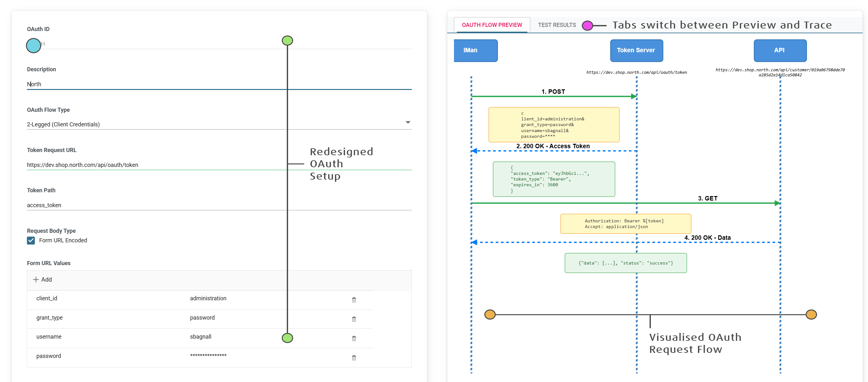Image resolution: width=868 pixels, height=382 pixels.
Task: Click the IMan participant box
Action: (475, 50)
